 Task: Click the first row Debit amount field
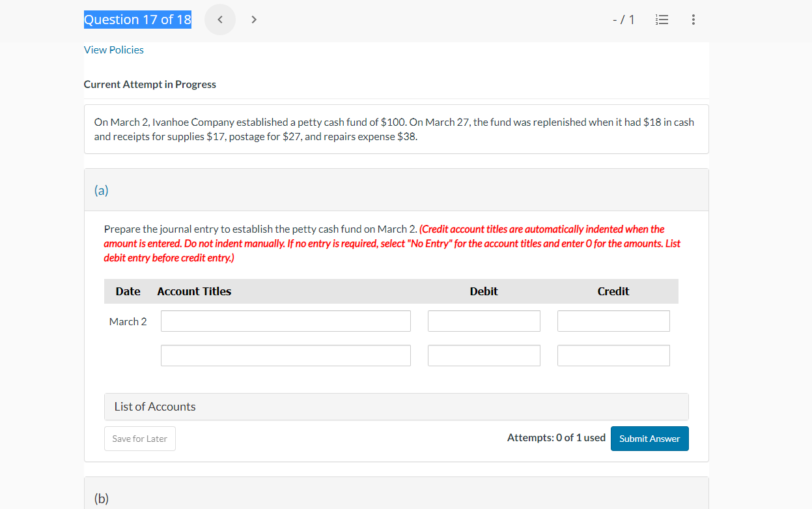(484, 321)
